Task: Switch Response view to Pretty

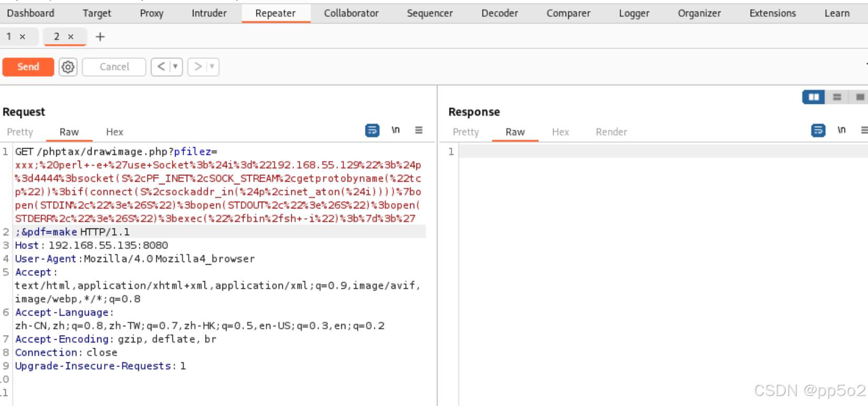Action: (466, 132)
